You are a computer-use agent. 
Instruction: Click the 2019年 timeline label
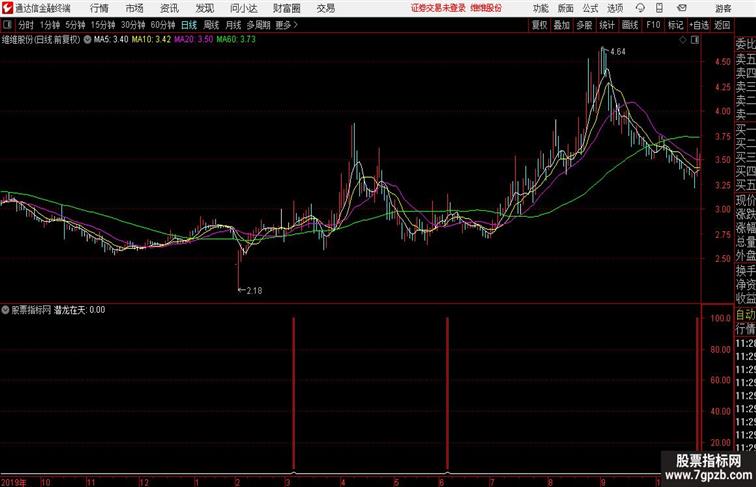coord(14,482)
